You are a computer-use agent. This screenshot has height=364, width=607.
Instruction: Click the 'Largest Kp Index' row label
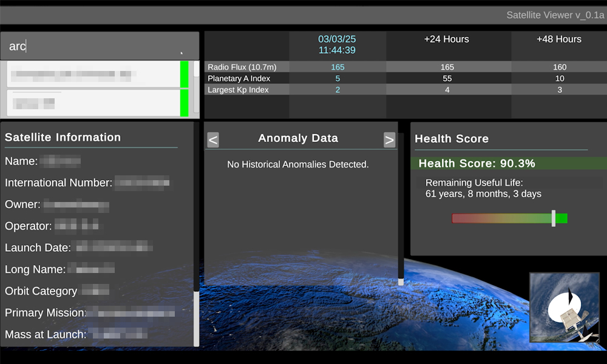tap(238, 90)
